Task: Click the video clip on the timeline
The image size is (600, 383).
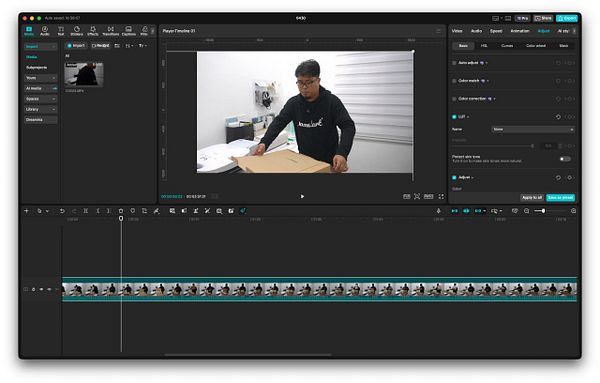Action: 319,289
